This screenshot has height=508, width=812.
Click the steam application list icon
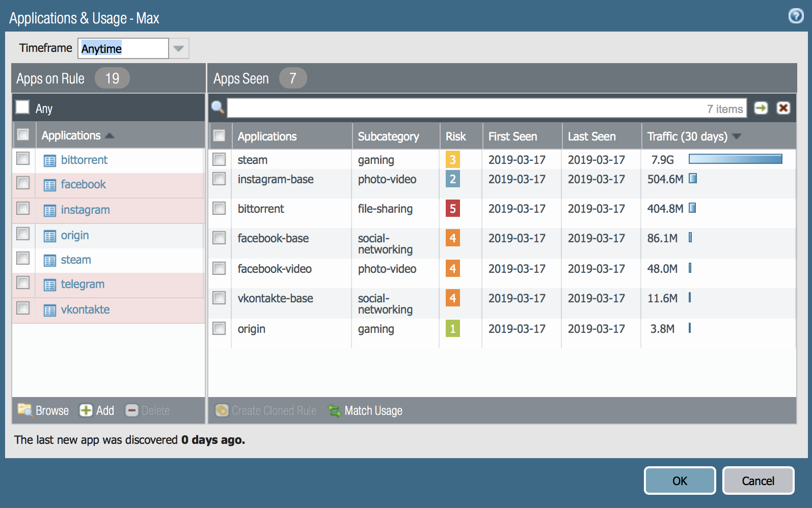pyautogui.click(x=50, y=261)
